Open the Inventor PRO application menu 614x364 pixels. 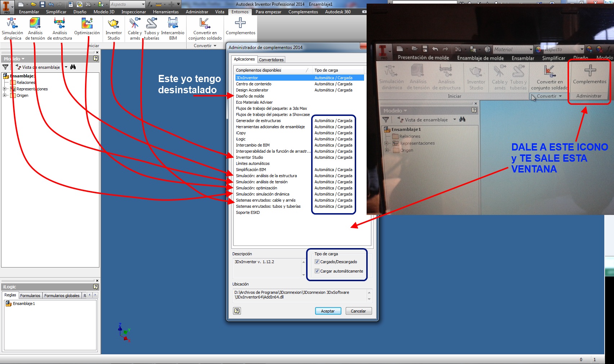coord(6,7)
